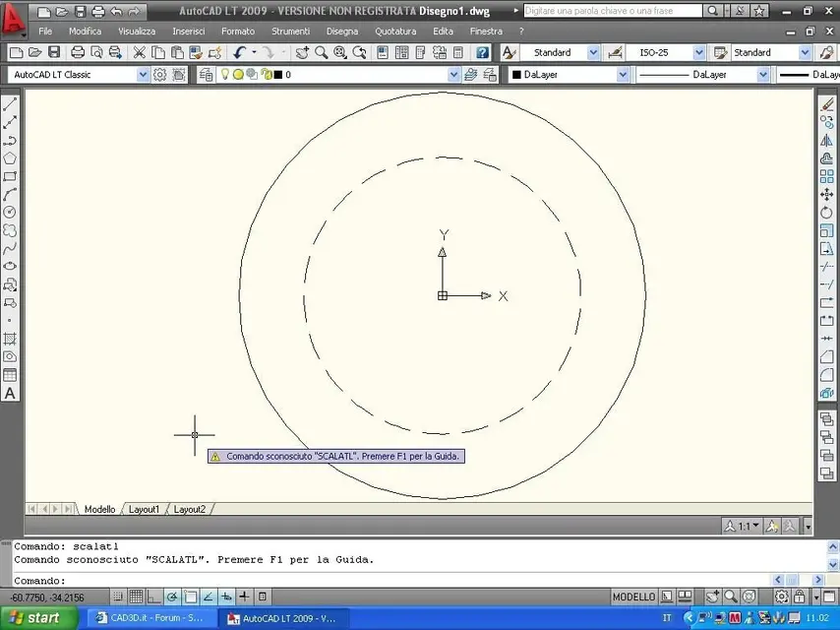This screenshot has width=840, height=630.
Task: Click the blue Help question mark icon
Action: pyautogui.click(x=482, y=52)
